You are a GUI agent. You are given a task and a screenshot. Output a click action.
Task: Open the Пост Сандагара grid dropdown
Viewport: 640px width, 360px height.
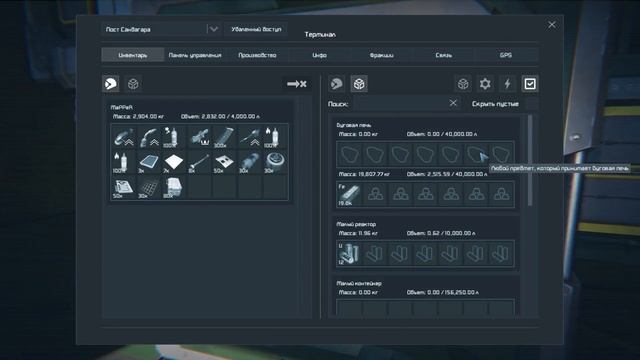161,29
